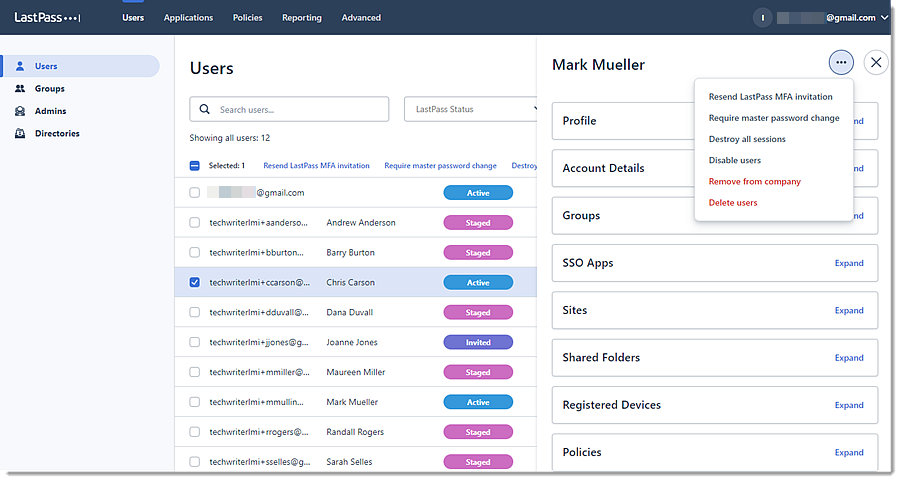Image resolution: width=900 pixels, height=481 pixels.
Task: Open the LastPass Status filter dropdown
Action: coord(471,109)
